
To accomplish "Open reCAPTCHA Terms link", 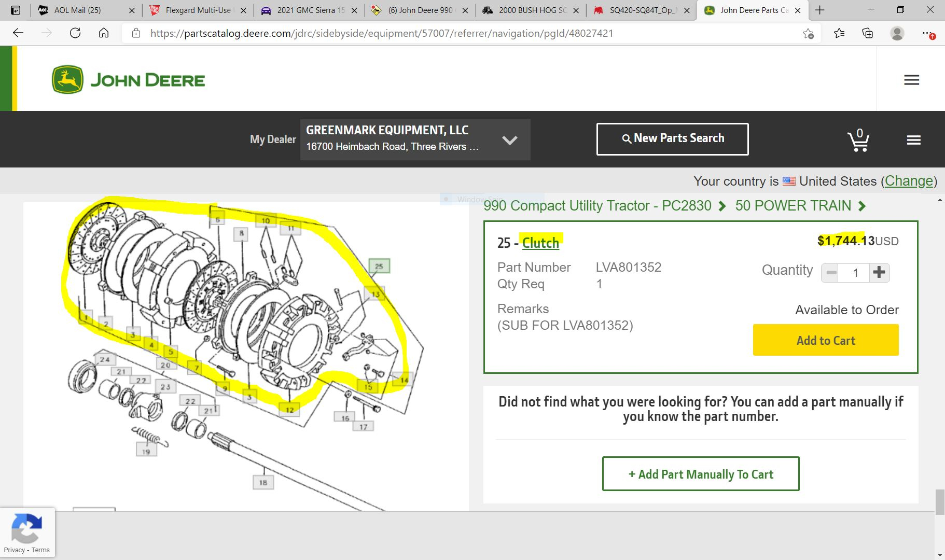I will [40, 550].
